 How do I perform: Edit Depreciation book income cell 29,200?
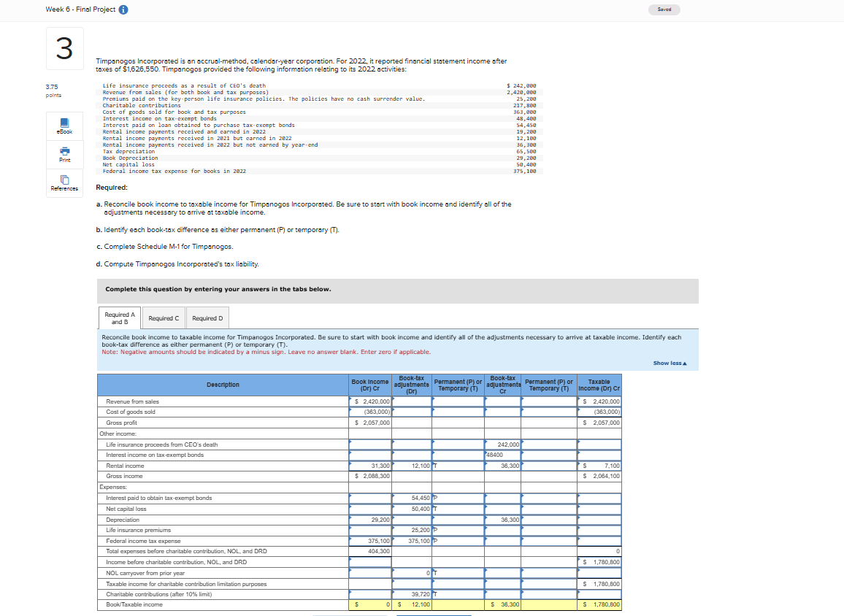point(370,520)
